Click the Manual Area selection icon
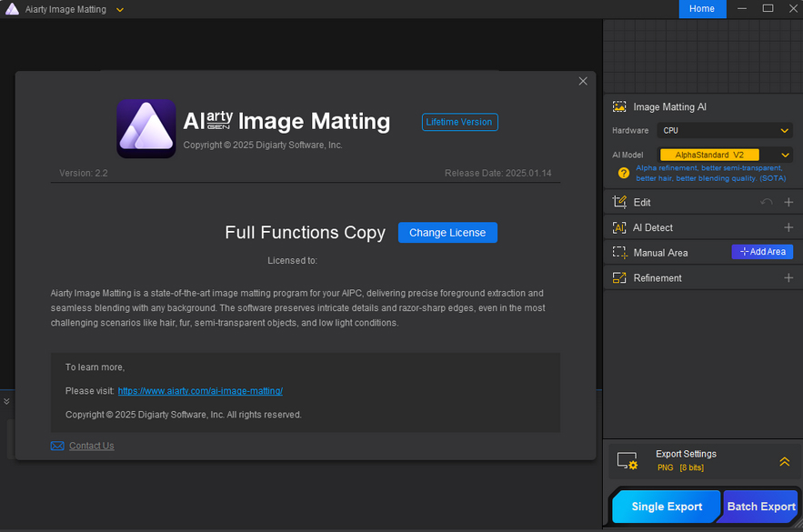 pyautogui.click(x=619, y=253)
